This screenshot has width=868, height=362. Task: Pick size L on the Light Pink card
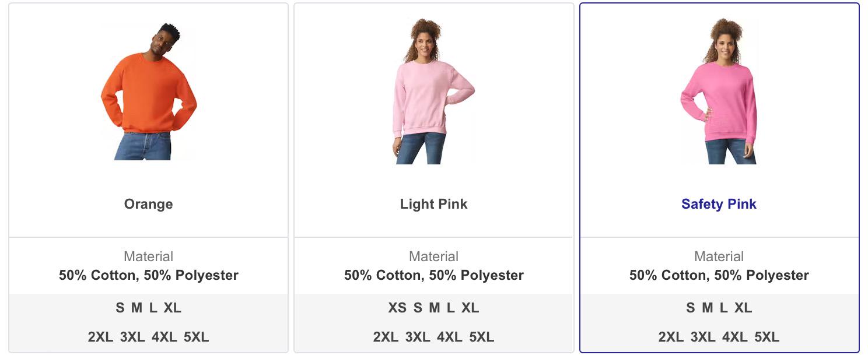pyautogui.click(x=450, y=308)
